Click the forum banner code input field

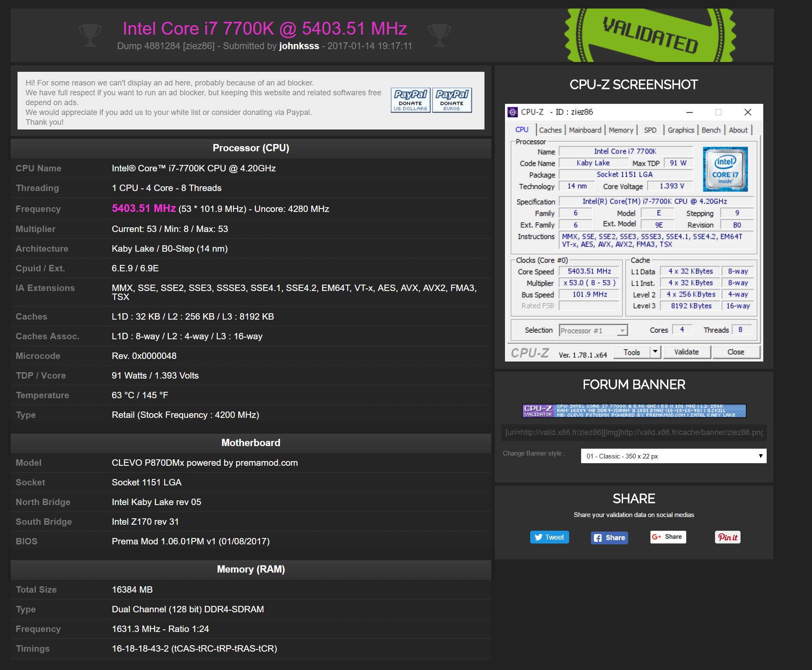634,432
